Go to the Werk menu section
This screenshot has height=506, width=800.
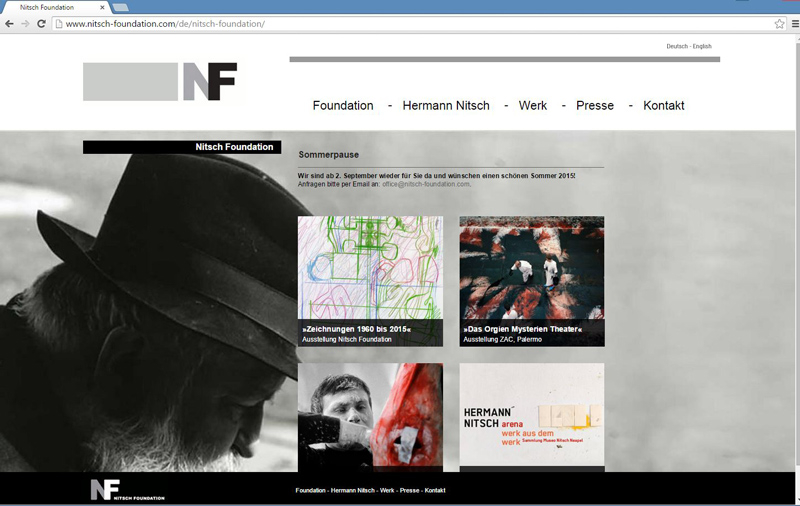[x=533, y=106]
